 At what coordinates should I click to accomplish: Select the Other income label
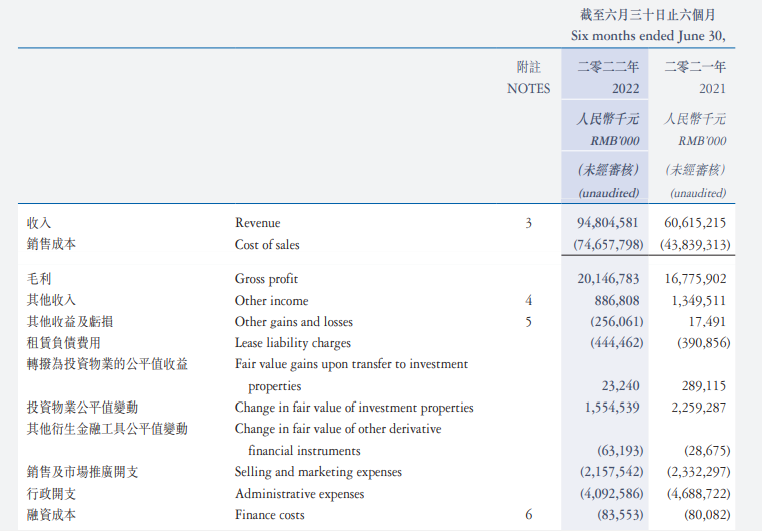(x=271, y=301)
